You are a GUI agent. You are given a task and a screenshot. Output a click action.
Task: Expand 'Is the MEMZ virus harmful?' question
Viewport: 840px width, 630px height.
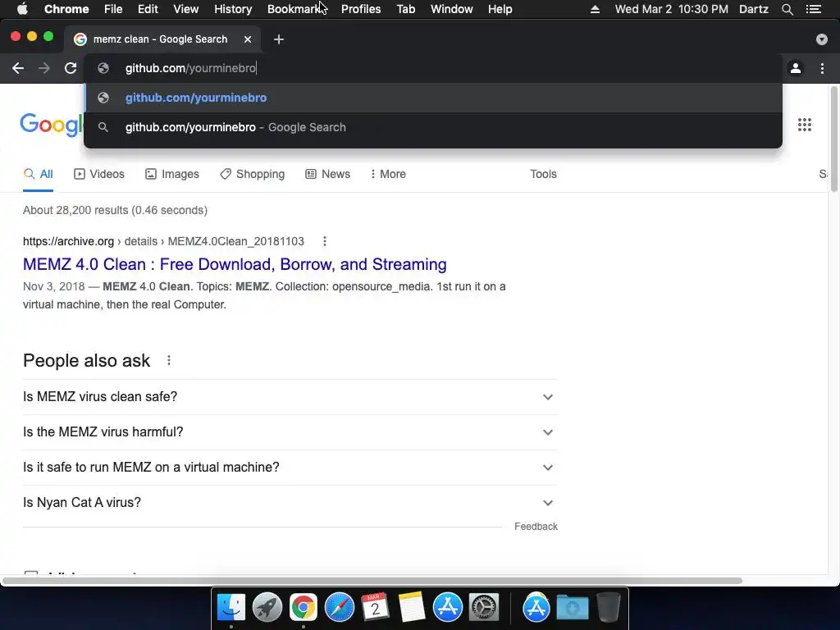coord(290,431)
